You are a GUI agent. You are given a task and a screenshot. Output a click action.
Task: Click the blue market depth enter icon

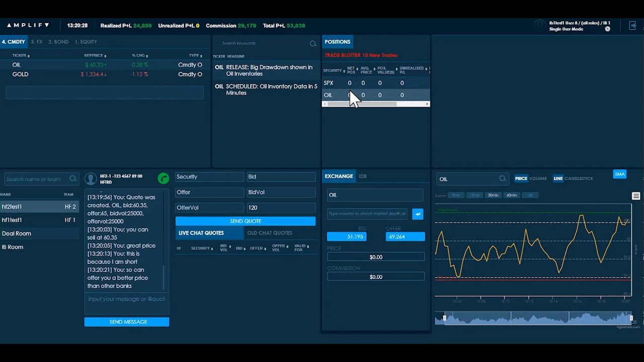click(x=418, y=214)
